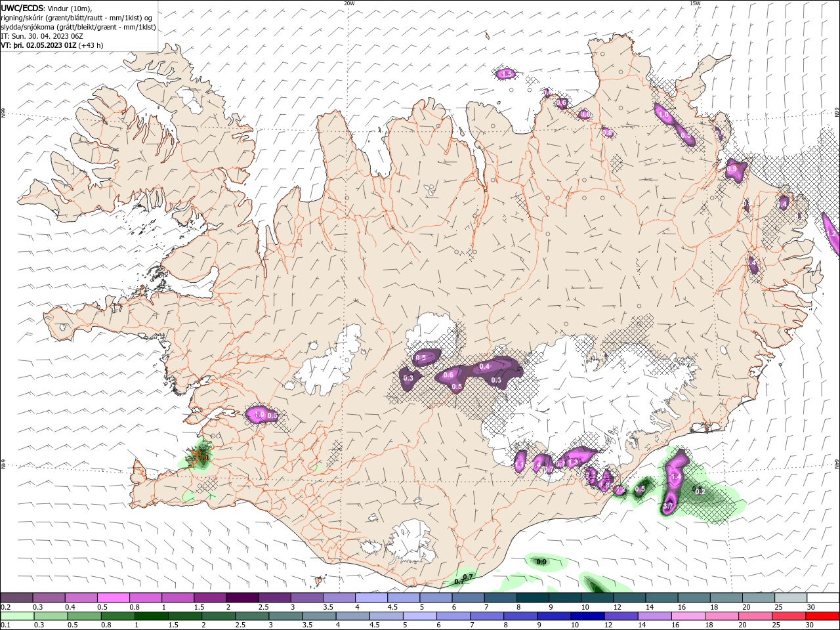Viewport: 840px width, 630px height.
Task: Click the '1.0' snow value in the west
Action: click(x=259, y=415)
